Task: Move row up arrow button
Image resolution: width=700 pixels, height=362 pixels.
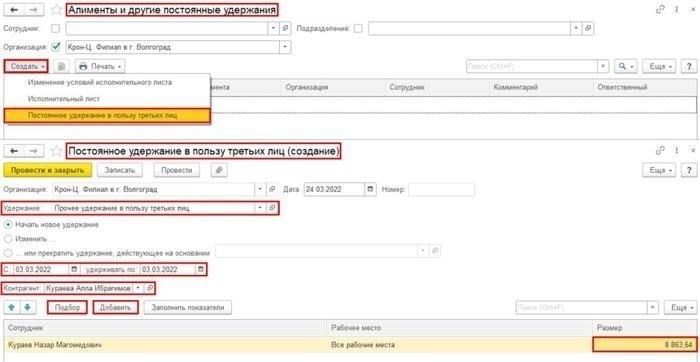Action: coord(12,308)
